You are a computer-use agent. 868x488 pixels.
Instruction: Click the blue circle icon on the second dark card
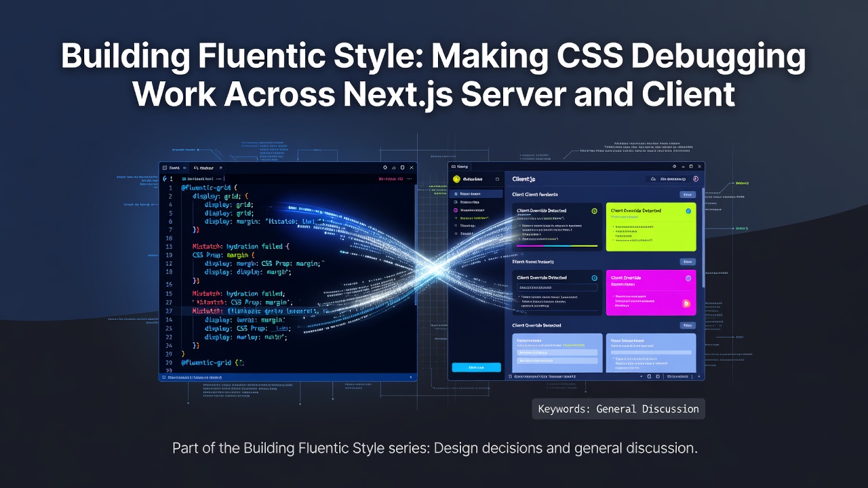594,278
